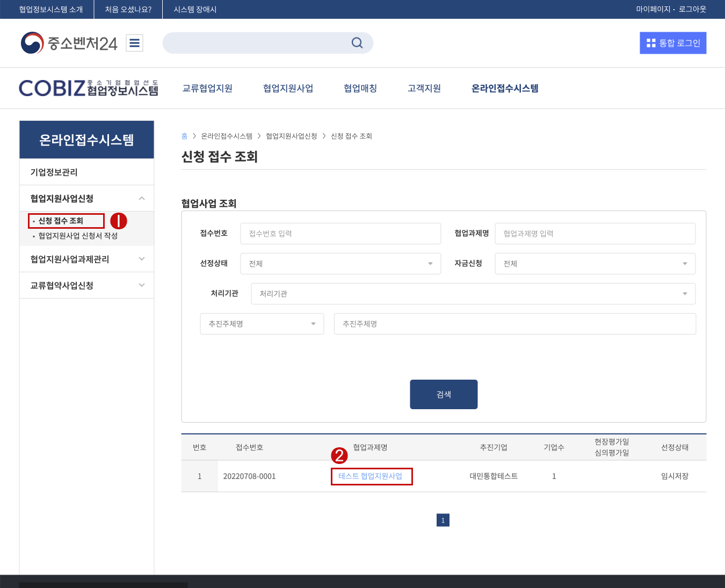Open the 추진주체명 dropdown

[262, 324]
